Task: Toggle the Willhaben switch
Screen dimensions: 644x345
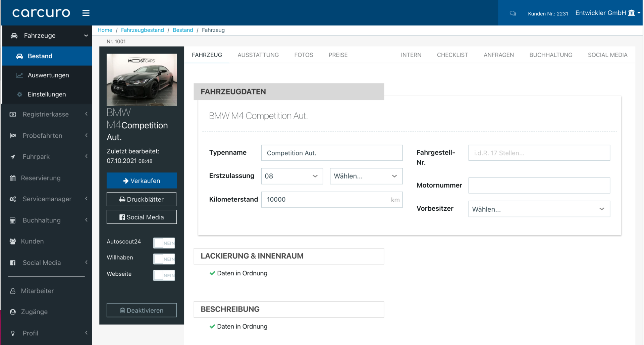Action: 164,259
